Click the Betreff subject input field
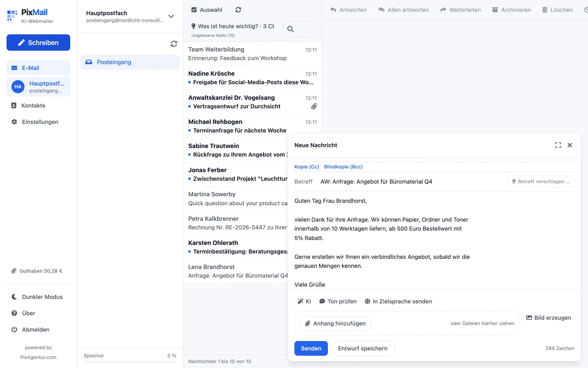 (412, 182)
